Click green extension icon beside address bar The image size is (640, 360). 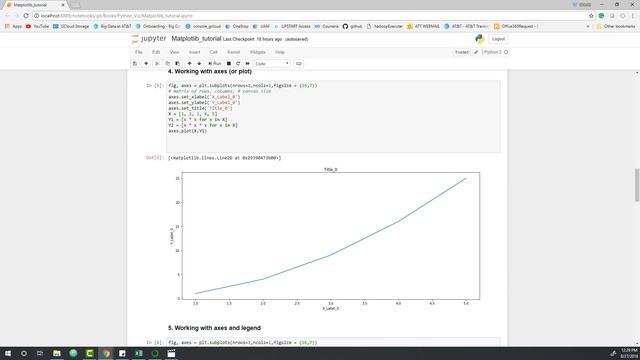(601, 16)
